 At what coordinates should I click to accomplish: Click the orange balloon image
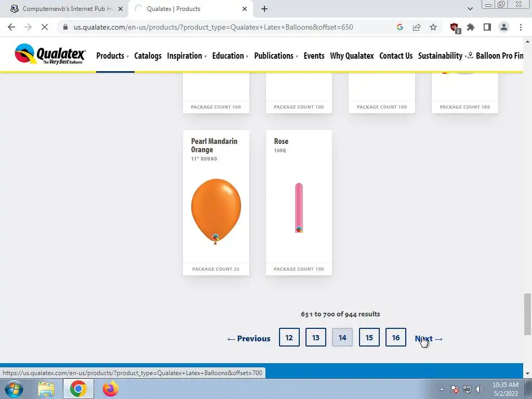pyautogui.click(x=216, y=211)
